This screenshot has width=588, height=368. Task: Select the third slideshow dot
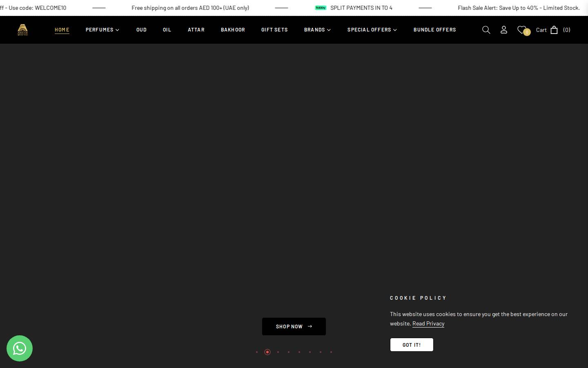coord(278,352)
